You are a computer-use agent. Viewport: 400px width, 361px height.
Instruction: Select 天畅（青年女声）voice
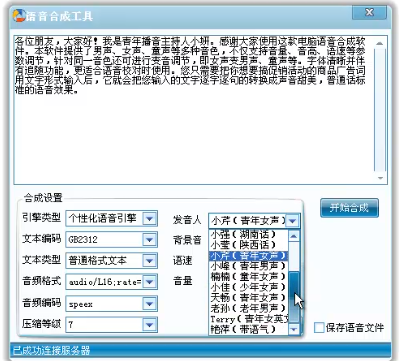pos(249,298)
